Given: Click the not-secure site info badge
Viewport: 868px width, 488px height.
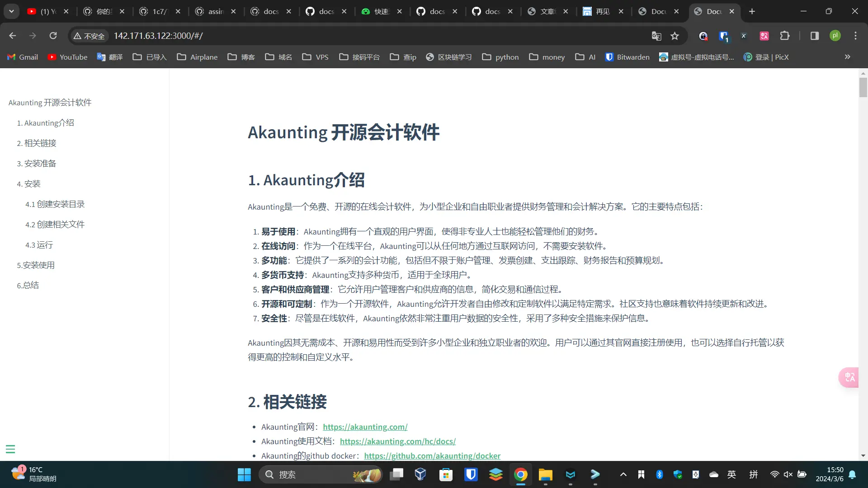Looking at the screenshot, I should coord(89,36).
